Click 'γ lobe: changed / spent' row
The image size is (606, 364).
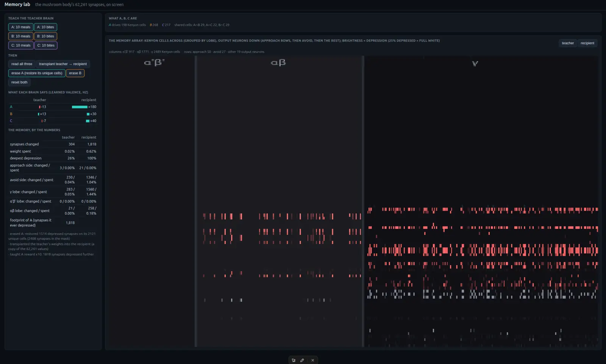point(53,192)
